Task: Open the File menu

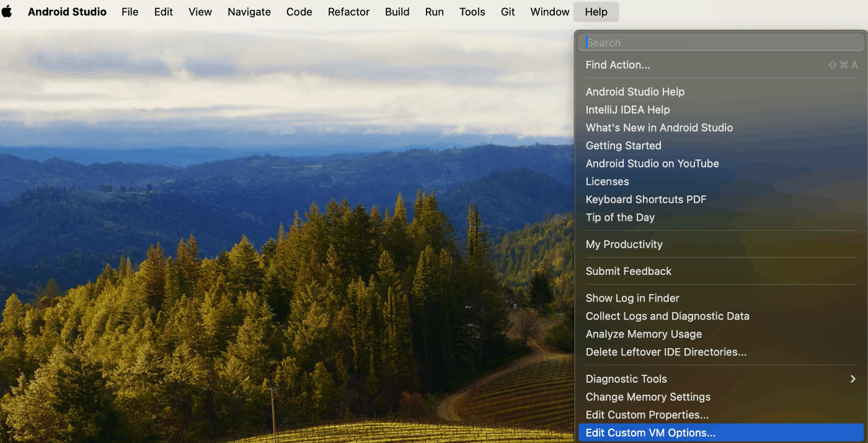Action: [130, 12]
